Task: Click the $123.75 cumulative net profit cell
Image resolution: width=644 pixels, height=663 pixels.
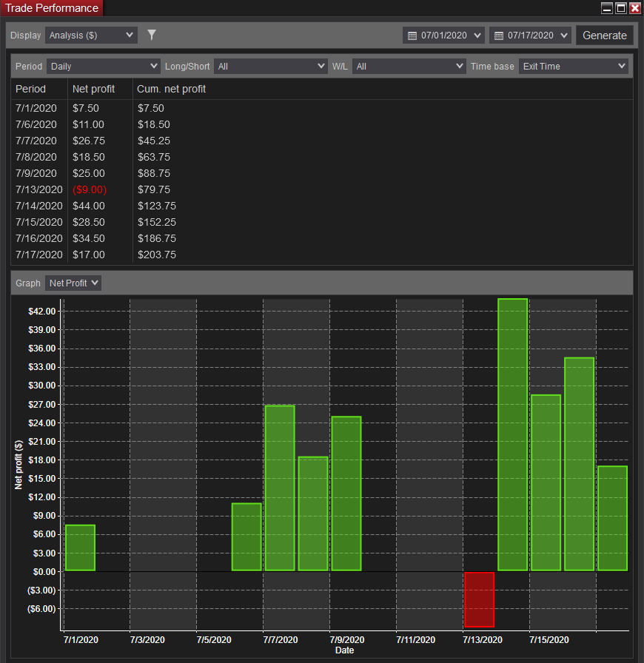Action: [x=156, y=206]
